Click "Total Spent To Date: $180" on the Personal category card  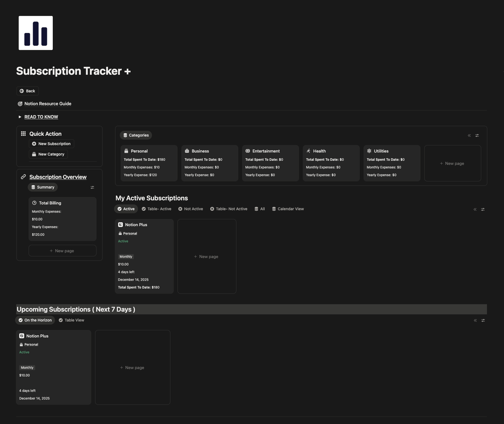(144, 160)
